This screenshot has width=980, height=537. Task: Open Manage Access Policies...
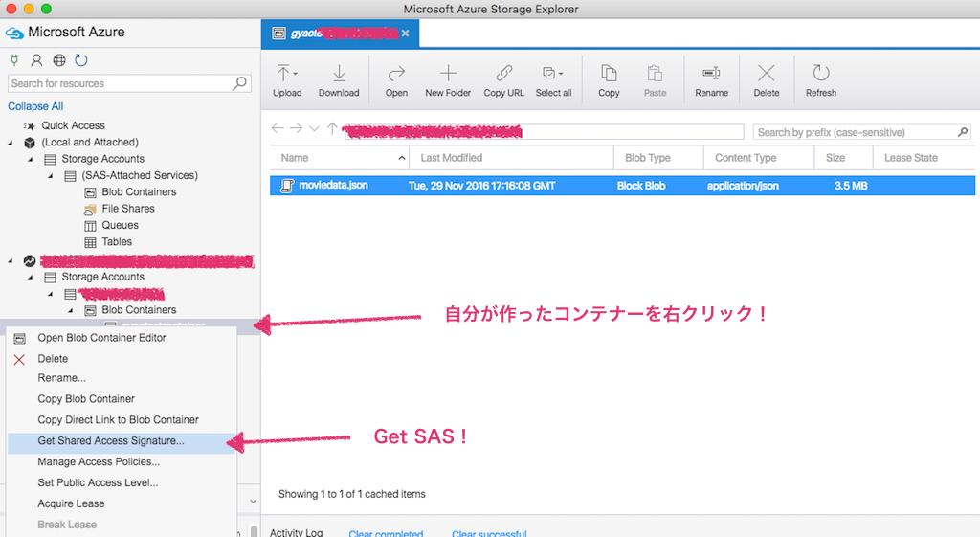pyautogui.click(x=122, y=462)
